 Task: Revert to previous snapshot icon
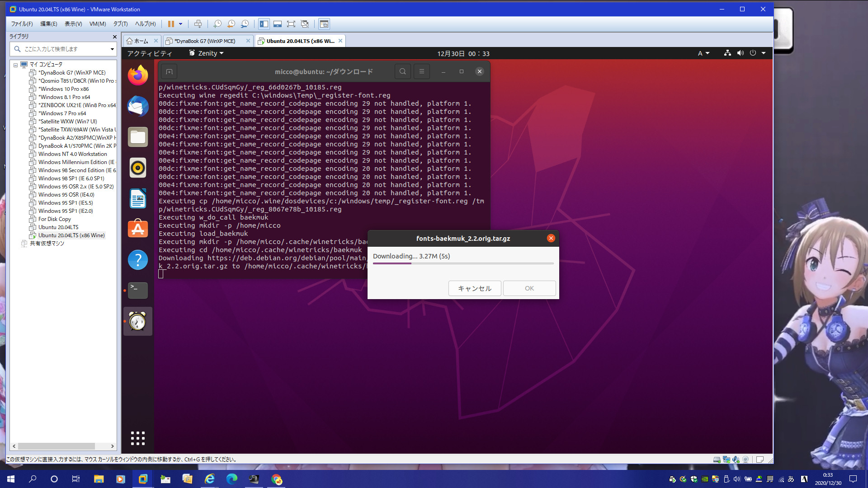click(231, 24)
